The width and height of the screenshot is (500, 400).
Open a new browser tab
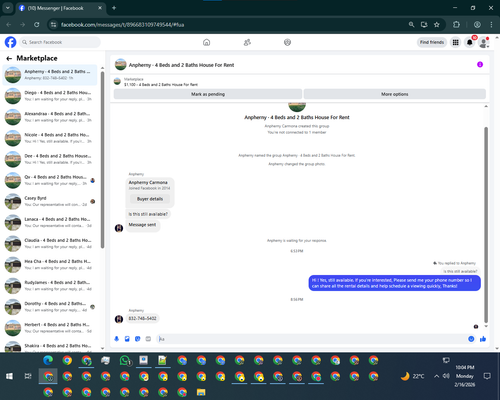point(114,8)
